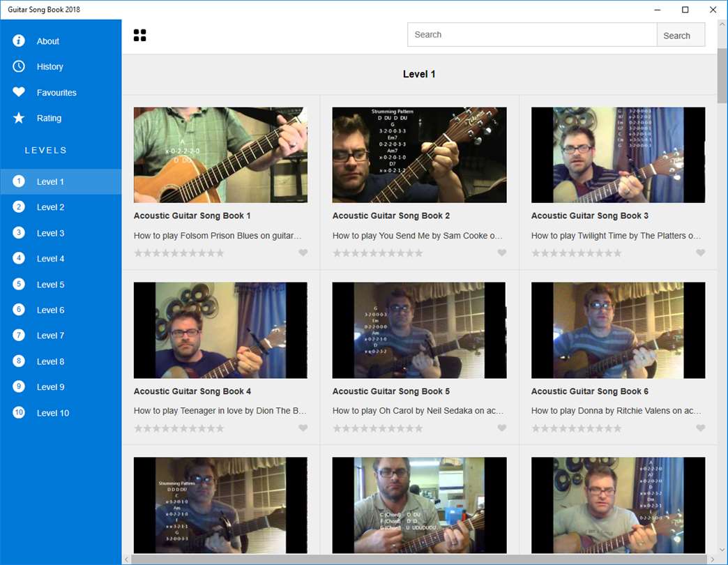This screenshot has height=565, width=728.
Task: Click the Level 4 number badge
Action: [x=19, y=258]
